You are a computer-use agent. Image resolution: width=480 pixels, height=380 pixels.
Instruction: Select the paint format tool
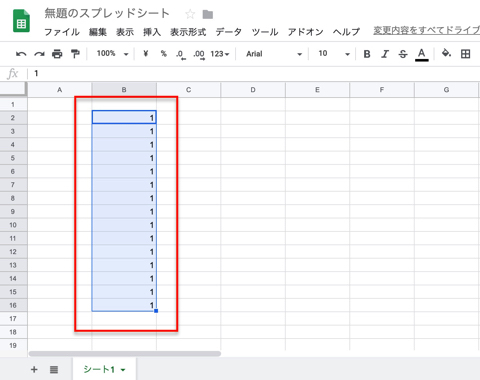click(75, 54)
